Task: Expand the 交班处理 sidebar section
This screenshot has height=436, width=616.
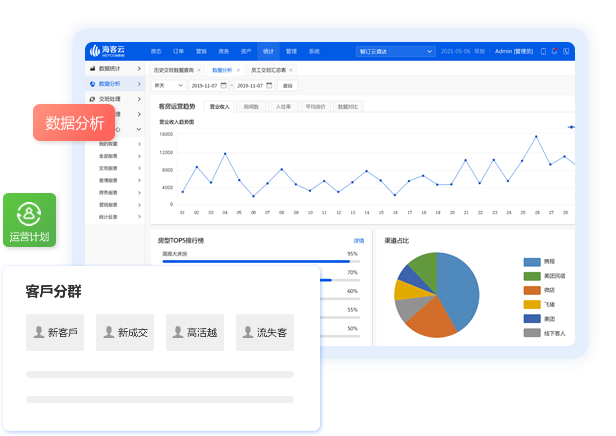Action: click(139, 99)
